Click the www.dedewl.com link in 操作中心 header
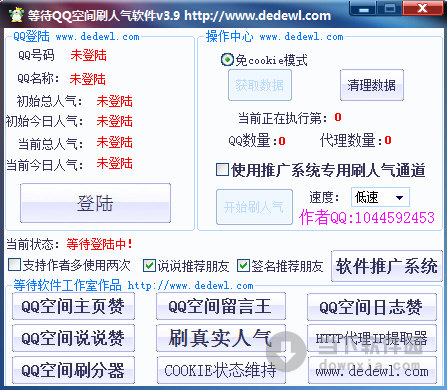Viewport: 447px width, 390px height. click(x=301, y=37)
